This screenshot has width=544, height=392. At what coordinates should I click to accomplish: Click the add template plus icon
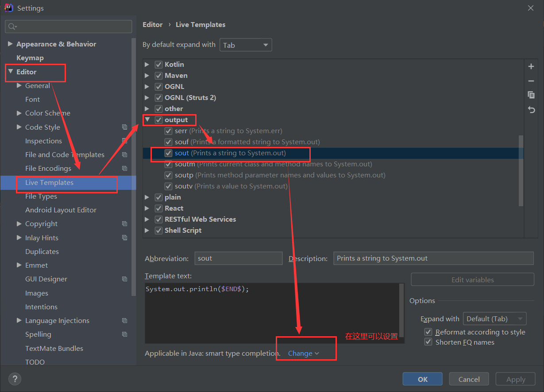coord(531,66)
